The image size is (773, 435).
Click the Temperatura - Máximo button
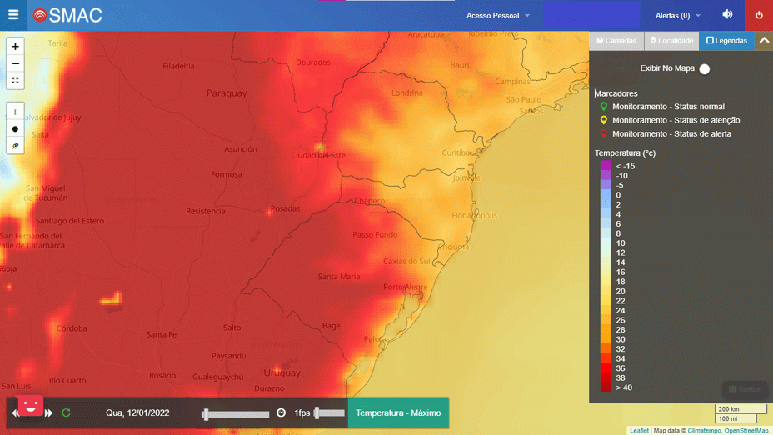coord(398,413)
